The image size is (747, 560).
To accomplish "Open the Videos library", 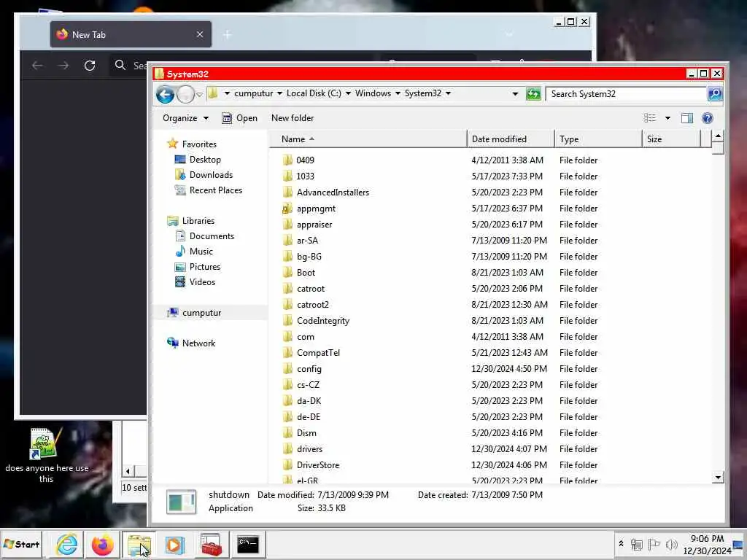I will (x=202, y=282).
